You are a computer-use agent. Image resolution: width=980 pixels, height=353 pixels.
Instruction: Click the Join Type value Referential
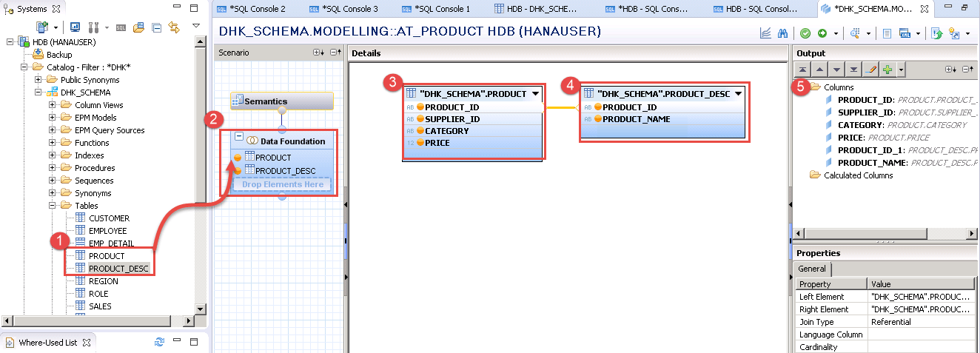click(890, 322)
